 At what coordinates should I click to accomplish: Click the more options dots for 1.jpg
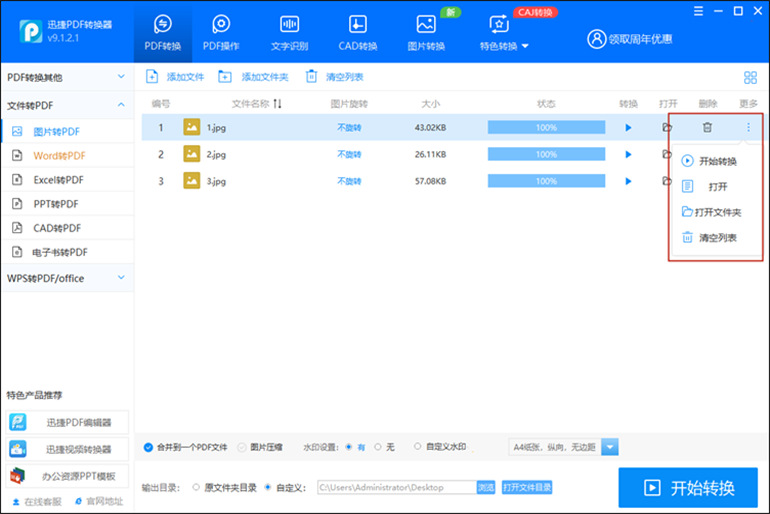(748, 127)
